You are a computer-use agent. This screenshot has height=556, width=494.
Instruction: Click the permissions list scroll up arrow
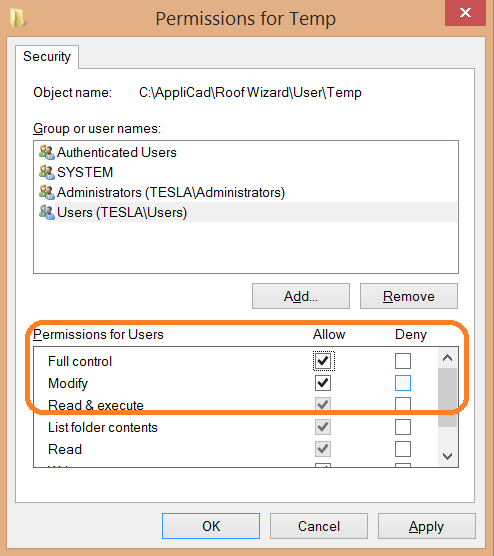[x=448, y=358]
